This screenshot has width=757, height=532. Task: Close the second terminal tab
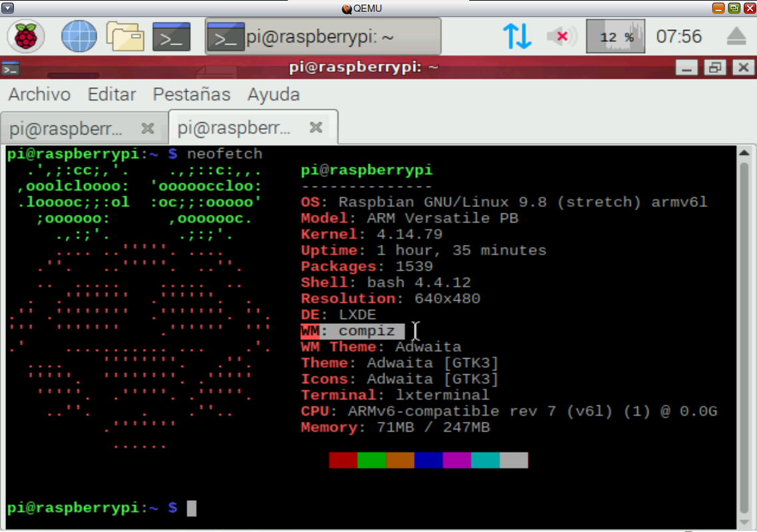[316, 127]
